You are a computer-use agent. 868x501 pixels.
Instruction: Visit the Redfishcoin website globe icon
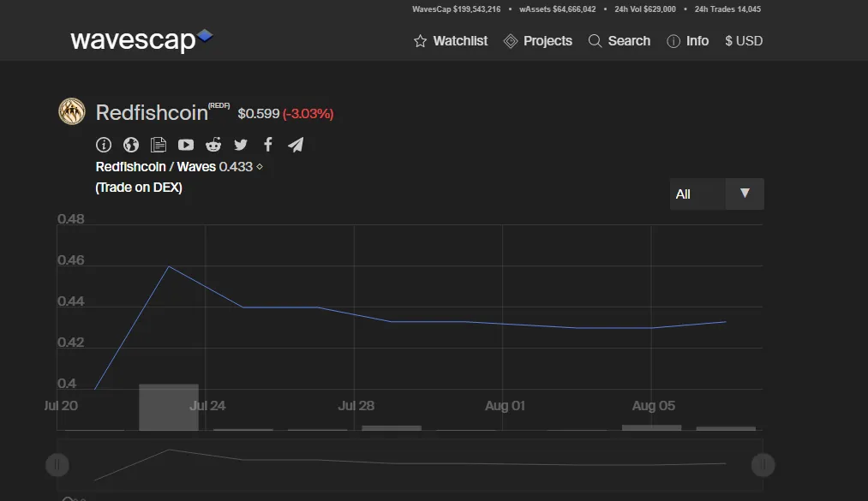[x=131, y=145]
